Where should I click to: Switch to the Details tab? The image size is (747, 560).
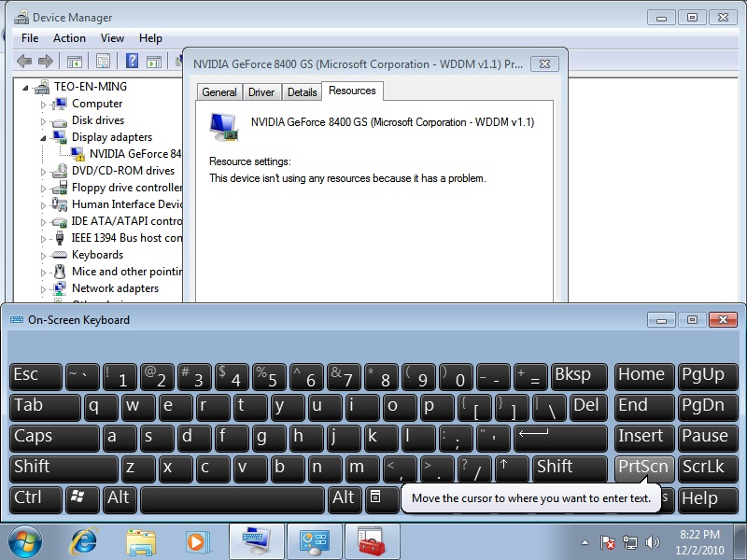click(302, 92)
